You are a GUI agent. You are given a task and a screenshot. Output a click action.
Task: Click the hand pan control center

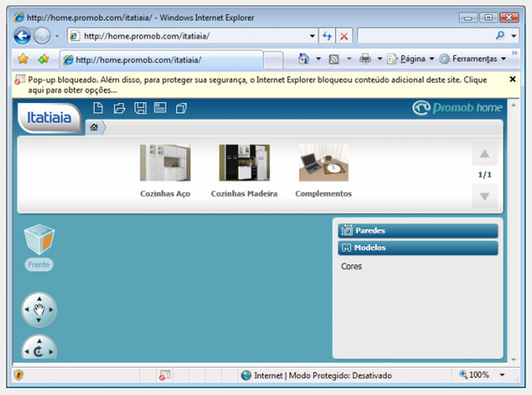click(39, 309)
